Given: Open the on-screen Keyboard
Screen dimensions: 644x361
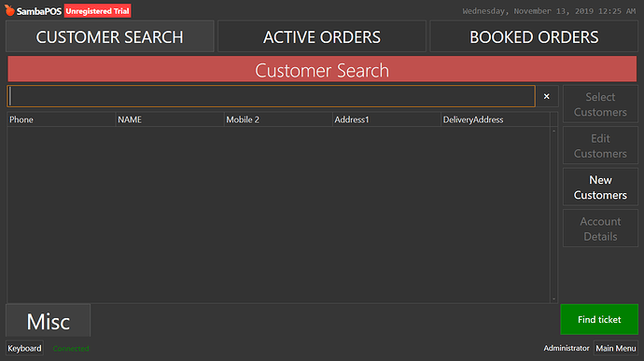Looking at the screenshot, I should [x=24, y=348].
